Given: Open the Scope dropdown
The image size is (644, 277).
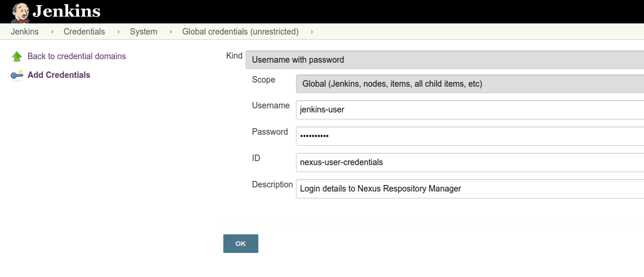Looking at the screenshot, I should click(469, 84).
